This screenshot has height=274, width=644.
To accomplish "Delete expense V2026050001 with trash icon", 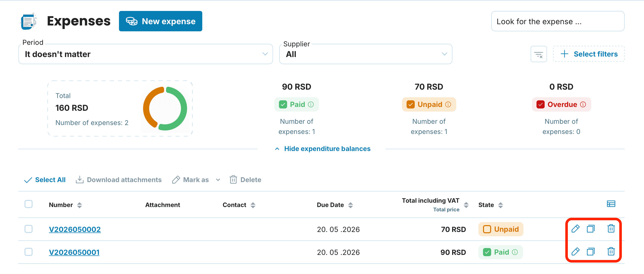I will (611, 251).
